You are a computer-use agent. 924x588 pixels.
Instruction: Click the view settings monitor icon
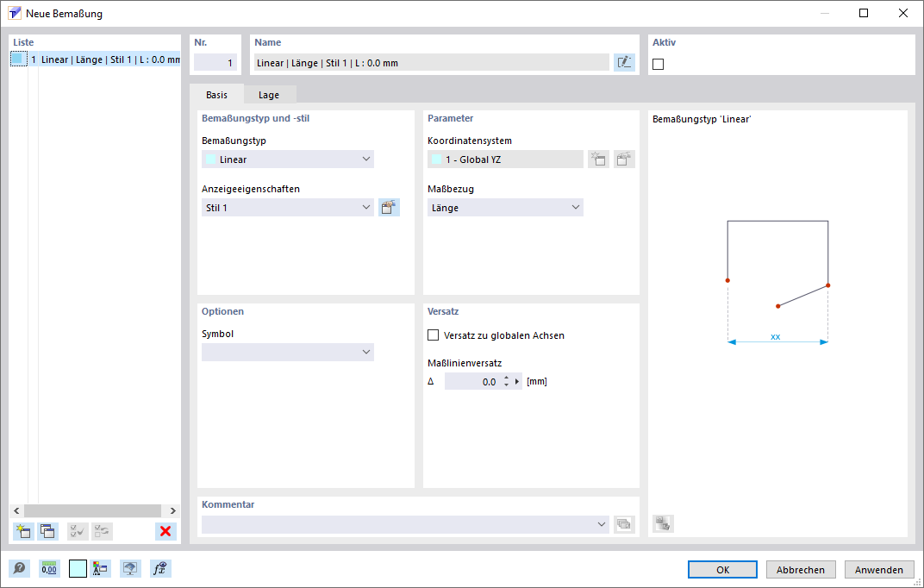click(130, 569)
